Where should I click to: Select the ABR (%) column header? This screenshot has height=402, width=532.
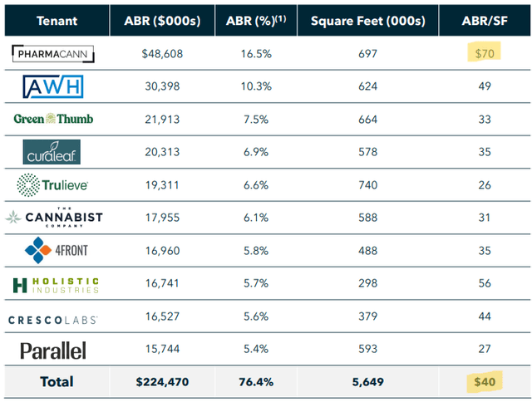coord(256,21)
